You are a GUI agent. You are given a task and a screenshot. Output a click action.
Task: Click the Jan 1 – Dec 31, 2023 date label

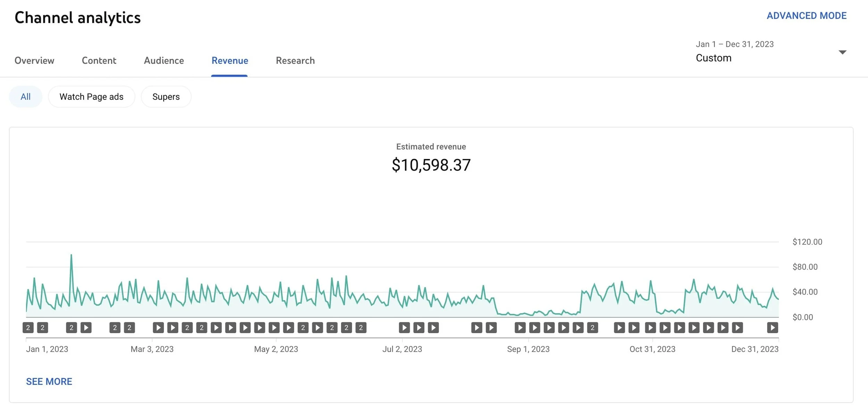point(734,44)
